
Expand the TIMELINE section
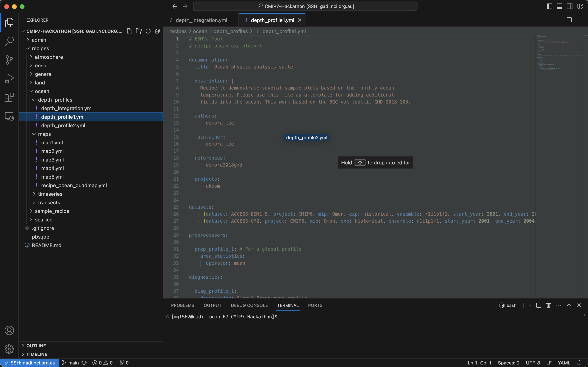click(x=91, y=354)
